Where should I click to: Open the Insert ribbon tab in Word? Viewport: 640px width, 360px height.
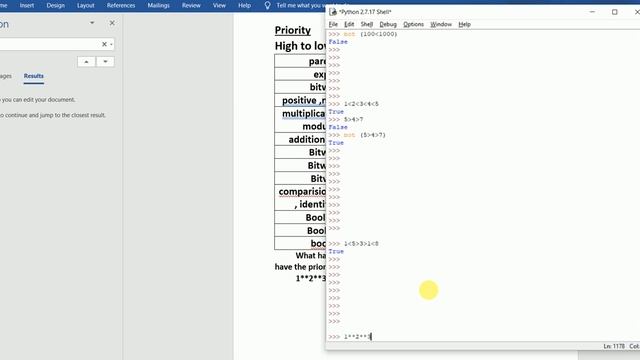pos(27,5)
